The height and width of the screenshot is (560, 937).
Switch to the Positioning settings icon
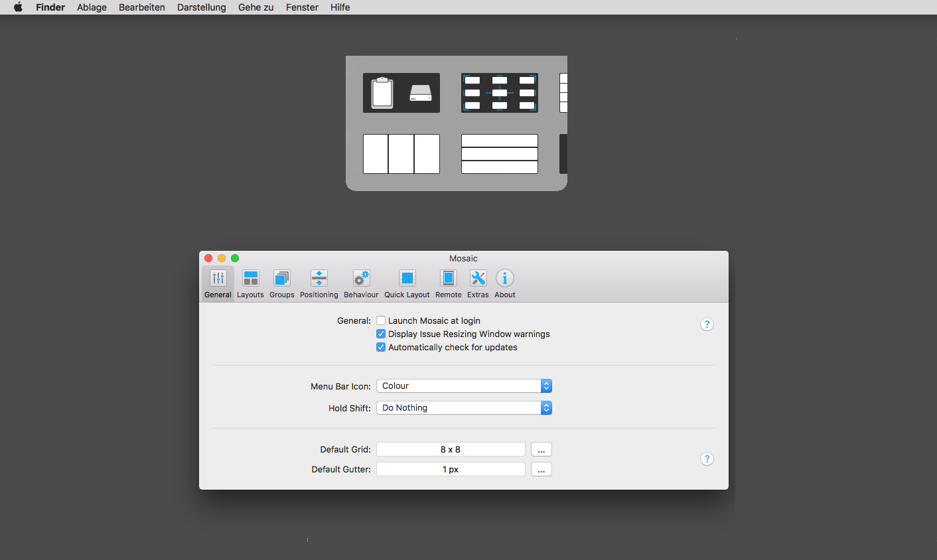pyautogui.click(x=319, y=284)
